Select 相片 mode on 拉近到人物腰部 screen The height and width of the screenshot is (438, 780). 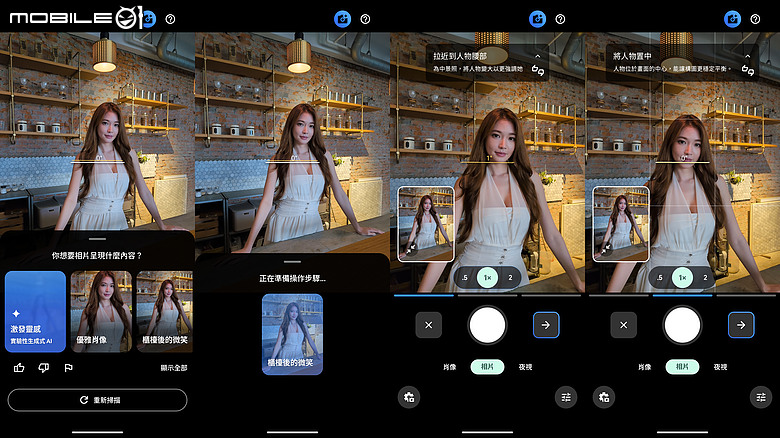[x=488, y=367]
